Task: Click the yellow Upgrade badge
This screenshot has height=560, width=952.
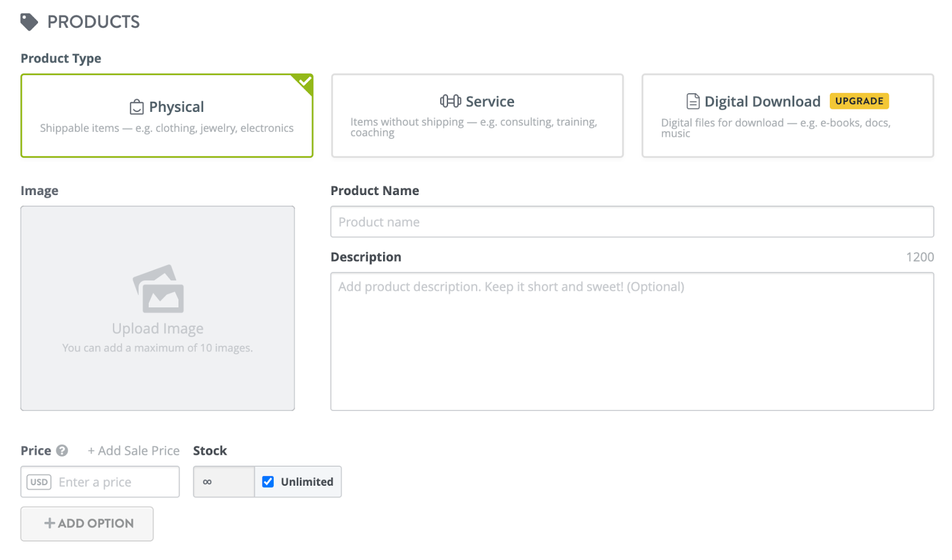Action: 859,101
